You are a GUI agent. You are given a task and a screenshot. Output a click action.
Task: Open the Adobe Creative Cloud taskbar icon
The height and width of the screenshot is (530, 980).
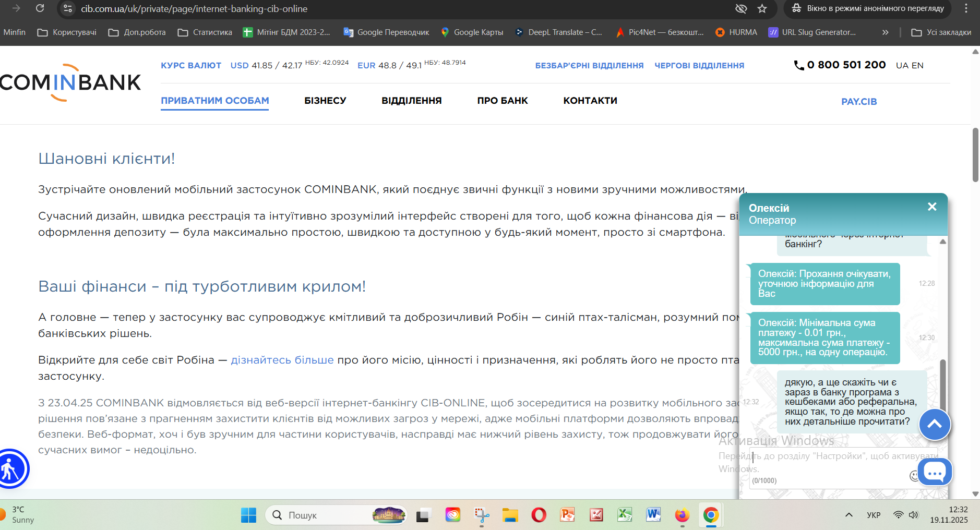point(452,515)
